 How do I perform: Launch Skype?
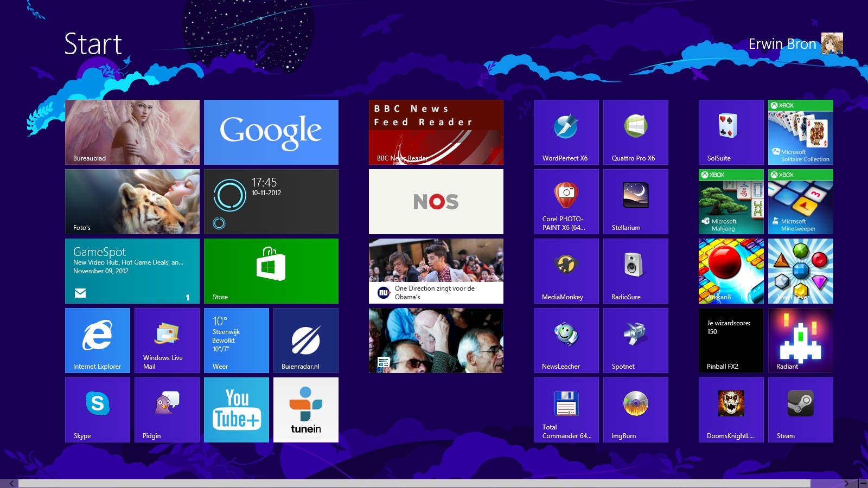98,410
